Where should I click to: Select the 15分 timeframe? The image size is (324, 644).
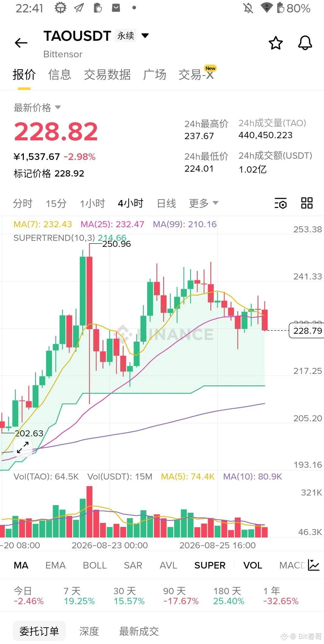tap(56, 203)
